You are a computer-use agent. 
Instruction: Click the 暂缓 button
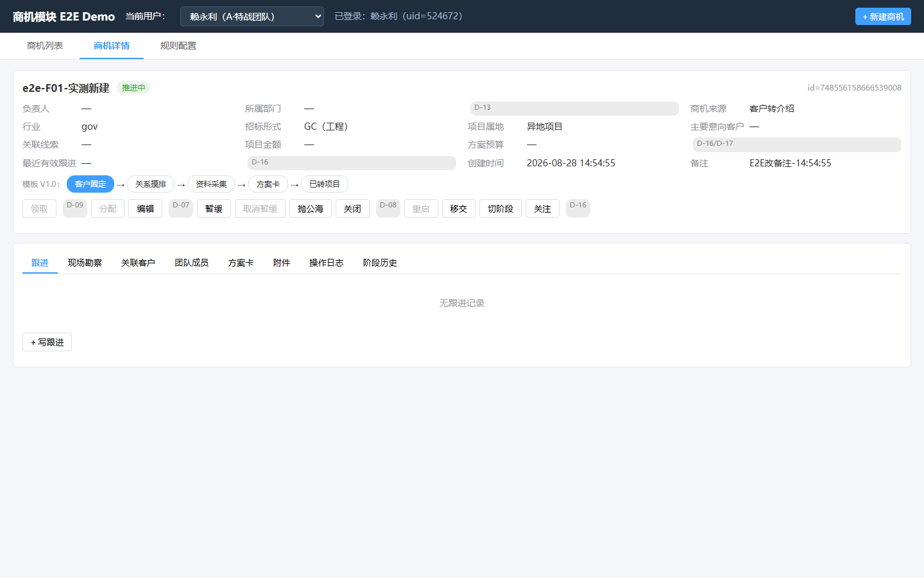[x=214, y=209]
